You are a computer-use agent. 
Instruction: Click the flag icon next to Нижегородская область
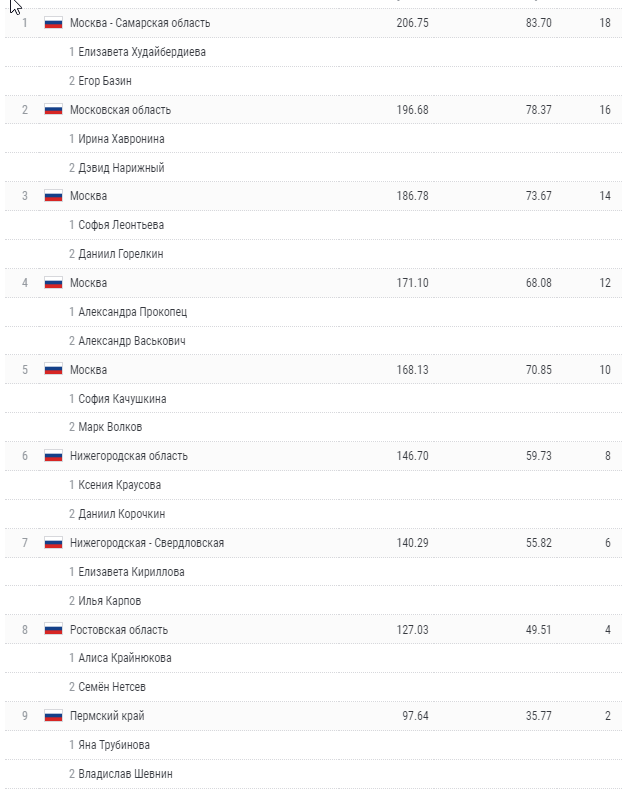click(54, 456)
